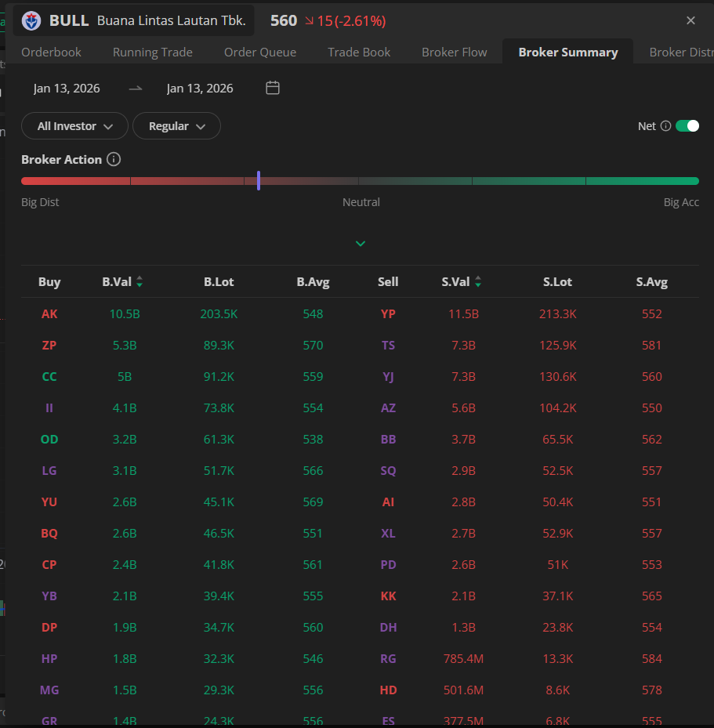Screen dimensions: 714x728
Task: Expand the green chevron below Neutral
Action: click(x=361, y=244)
